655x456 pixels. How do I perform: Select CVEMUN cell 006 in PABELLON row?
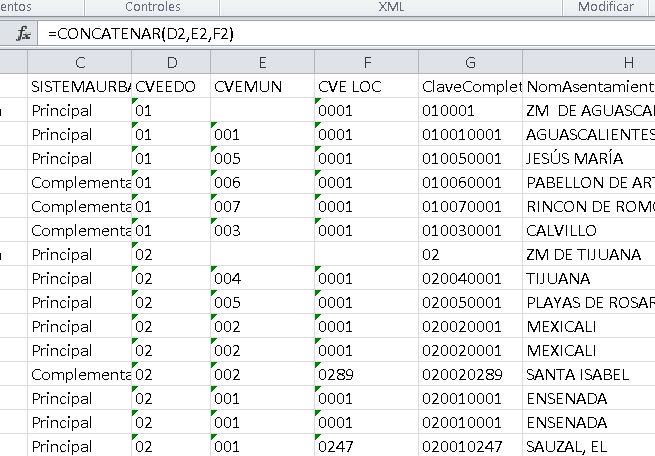pos(262,182)
